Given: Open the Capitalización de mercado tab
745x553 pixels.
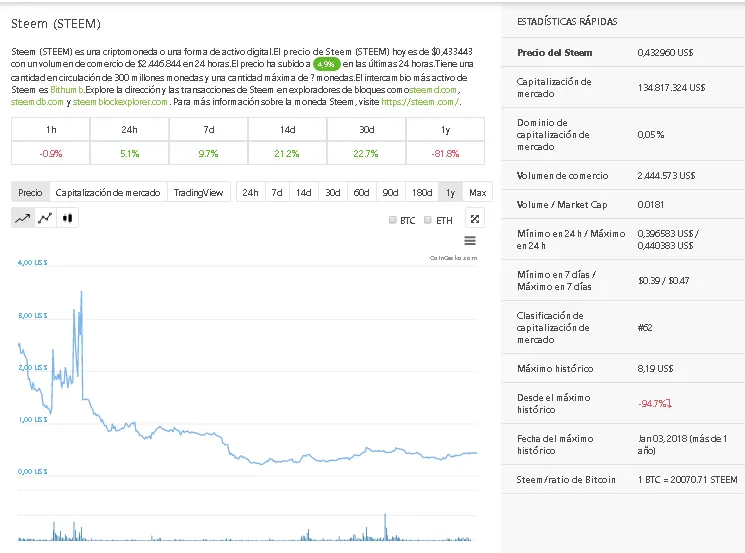Looking at the screenshot, I should tap(108, 192).
